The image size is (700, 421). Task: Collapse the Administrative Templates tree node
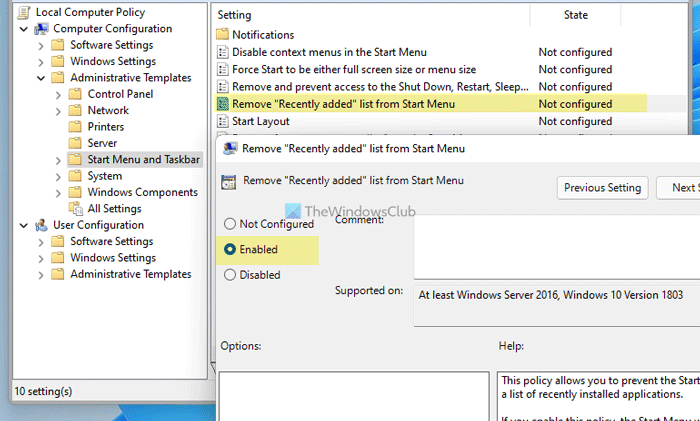[41, 78]
